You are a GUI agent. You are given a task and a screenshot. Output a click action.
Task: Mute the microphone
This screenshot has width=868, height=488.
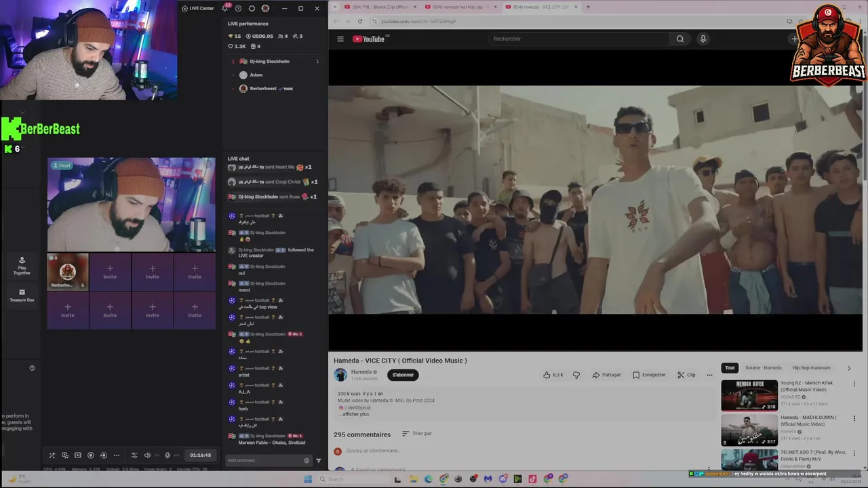pos(167,455)
